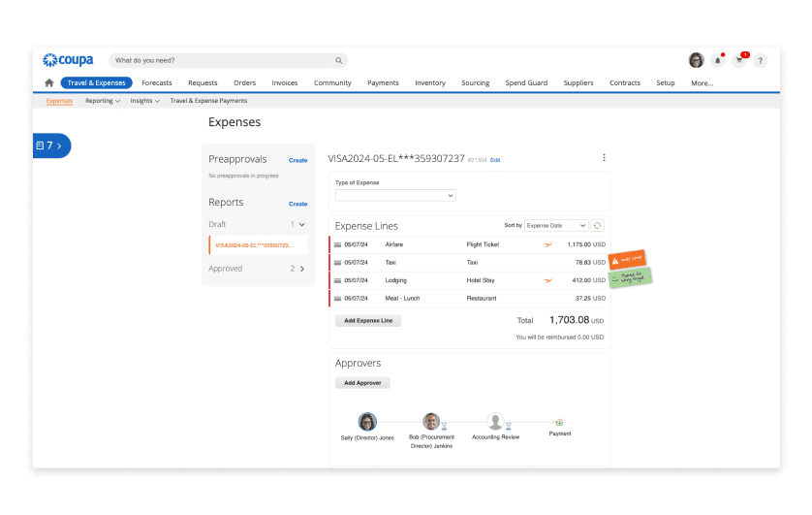Open the Invoices menu tab
The image size is (812, 515).
(285, 83)
